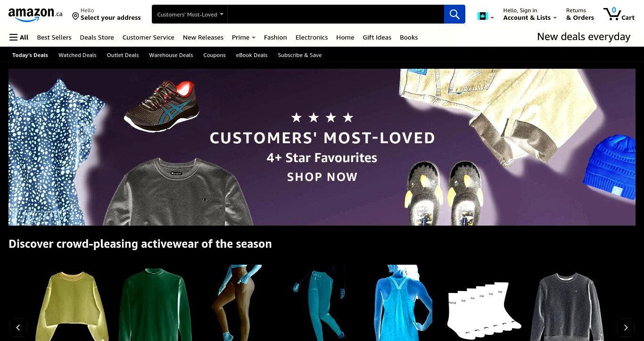The width and height of the screenshot is (644, 341).
Task: Expand the Customers' Most-Loved search category dropdown
Action: 190,14
